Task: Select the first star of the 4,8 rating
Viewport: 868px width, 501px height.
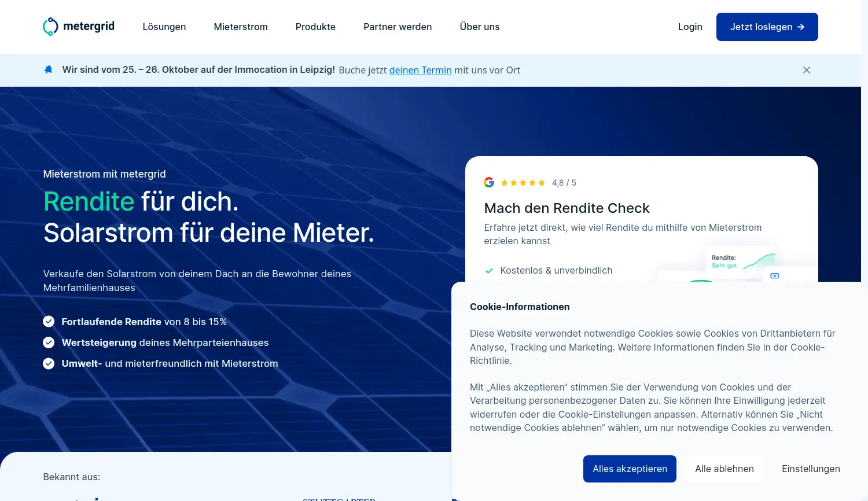Action: coord(505,182)
